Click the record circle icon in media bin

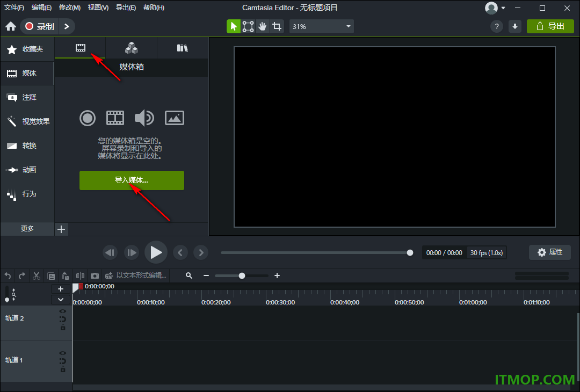click(88, 118)
